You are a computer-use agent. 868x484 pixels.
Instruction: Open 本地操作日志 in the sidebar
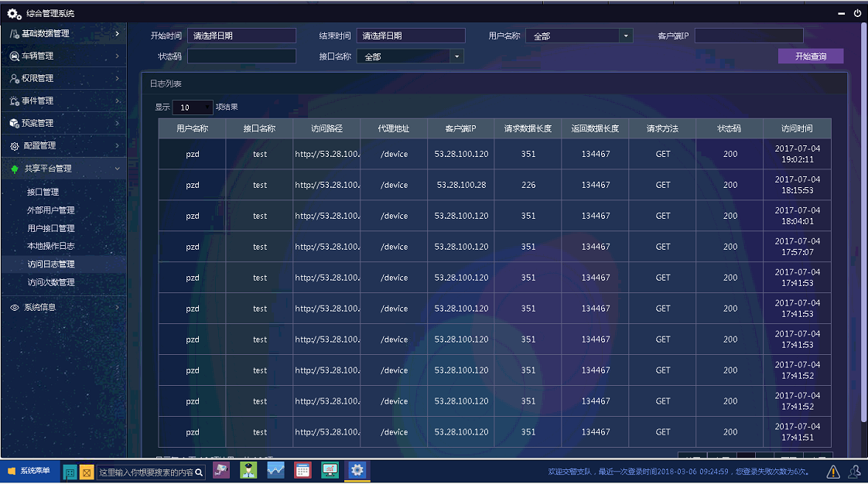coord(51,246)
